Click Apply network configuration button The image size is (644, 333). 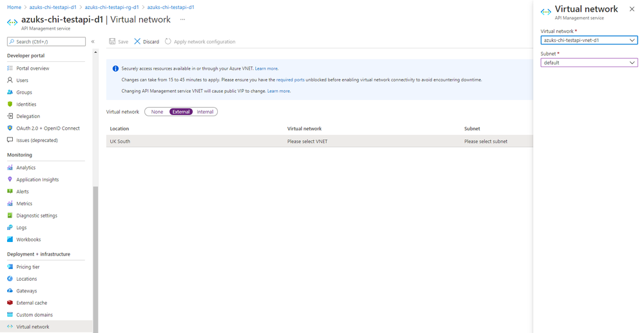point(200,41)
